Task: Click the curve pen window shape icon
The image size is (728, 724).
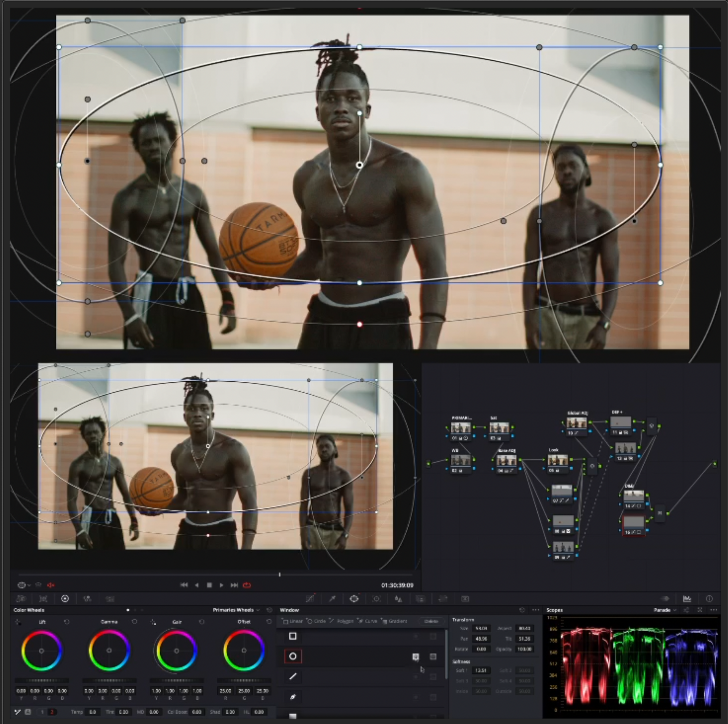Action: tap(293, 697)
